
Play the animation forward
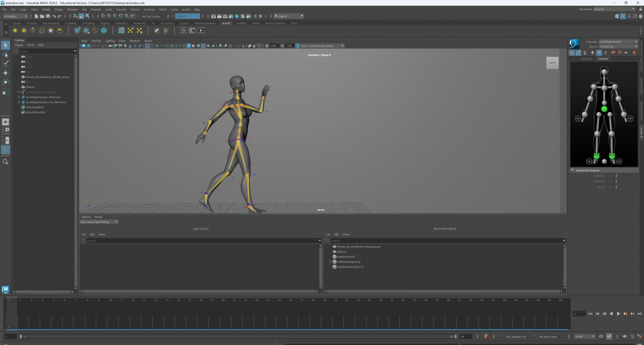click(618, 314)
